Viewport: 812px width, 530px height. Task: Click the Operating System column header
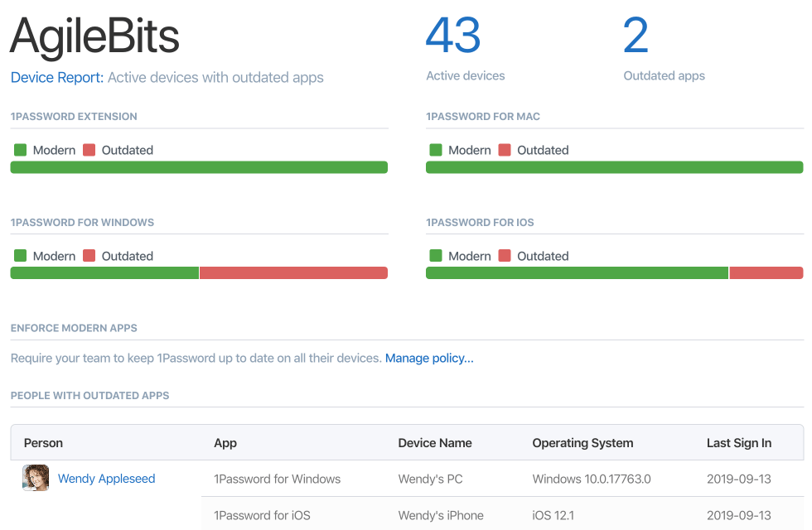pos(582,443)
